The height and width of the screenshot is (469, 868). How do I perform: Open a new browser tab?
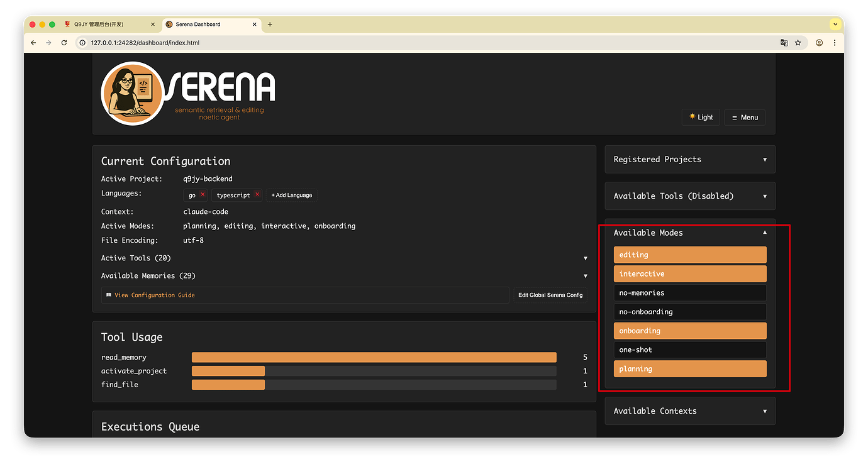(270, 25)
